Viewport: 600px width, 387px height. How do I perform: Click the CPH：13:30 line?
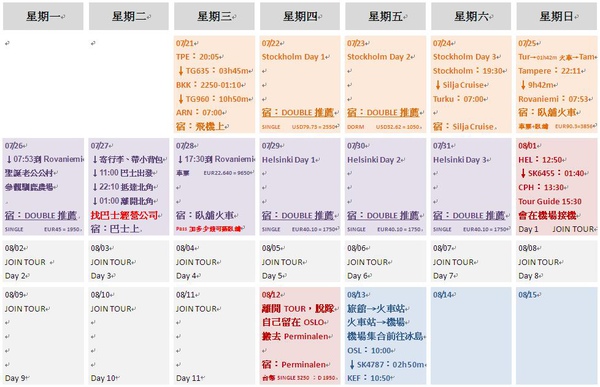pyautogui.click(x=541, y=187)
